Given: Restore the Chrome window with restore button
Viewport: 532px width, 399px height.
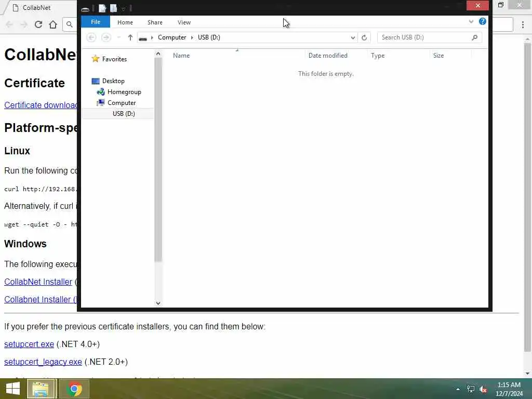Looking at the screenshot, I should [x=500, y=5].
